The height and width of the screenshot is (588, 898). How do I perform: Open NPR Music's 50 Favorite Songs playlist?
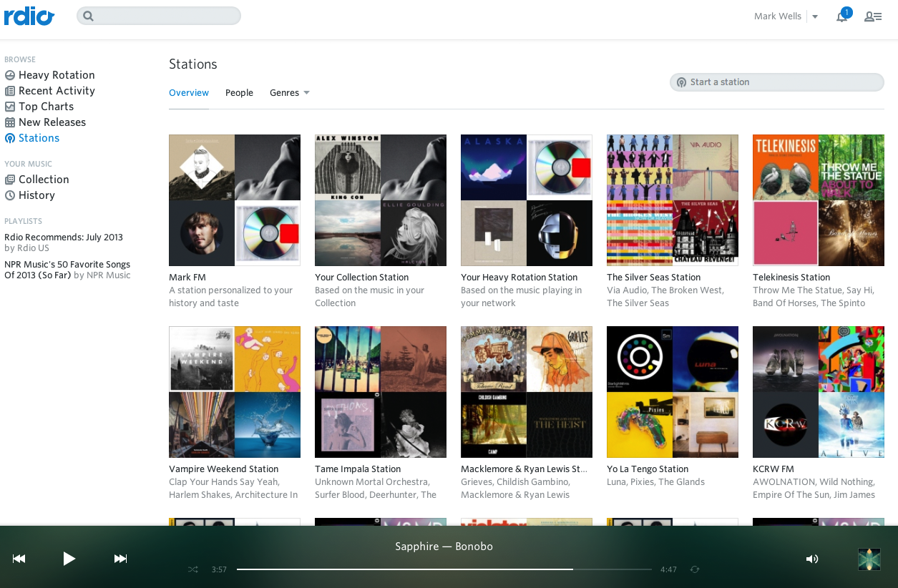point(67,270)
